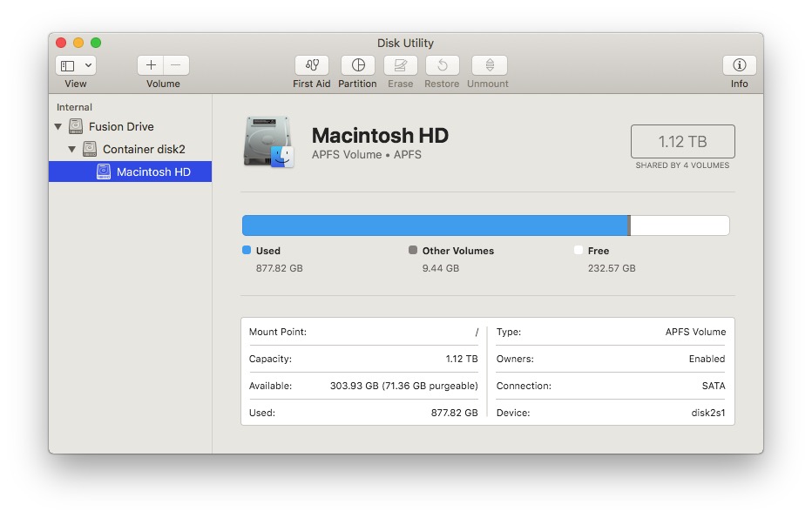
Task: Click the 232.57 GB free value
Action: (x=612, y=268)
